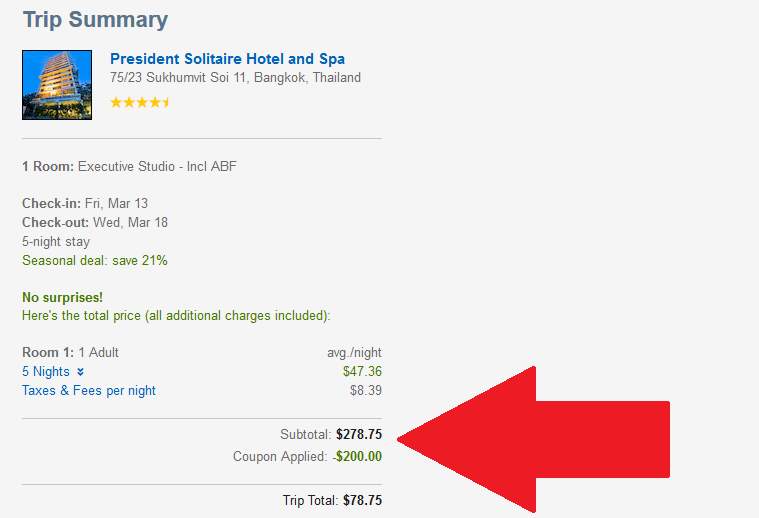Select the check-out date Wed, Mar 18
This screenshot has height=518, width=759.
(130, 222)
